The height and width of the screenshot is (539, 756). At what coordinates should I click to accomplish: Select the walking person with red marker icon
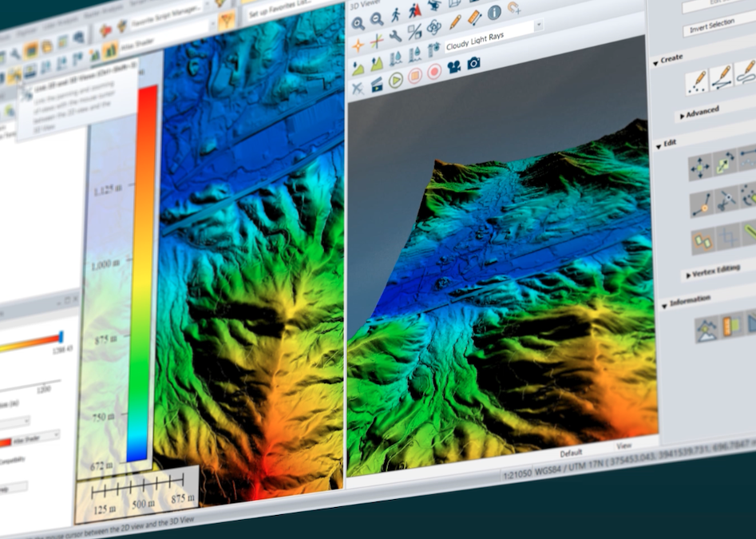coord(414,10)
